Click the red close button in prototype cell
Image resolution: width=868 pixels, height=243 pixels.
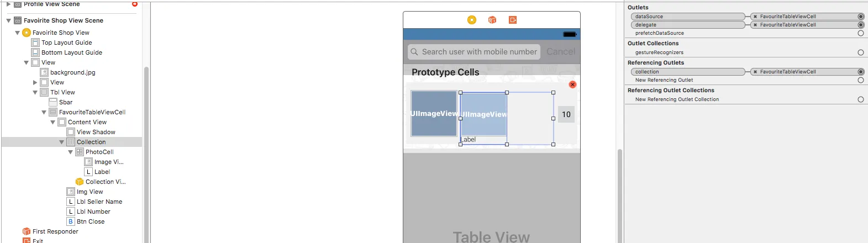[x=572, y=84]
